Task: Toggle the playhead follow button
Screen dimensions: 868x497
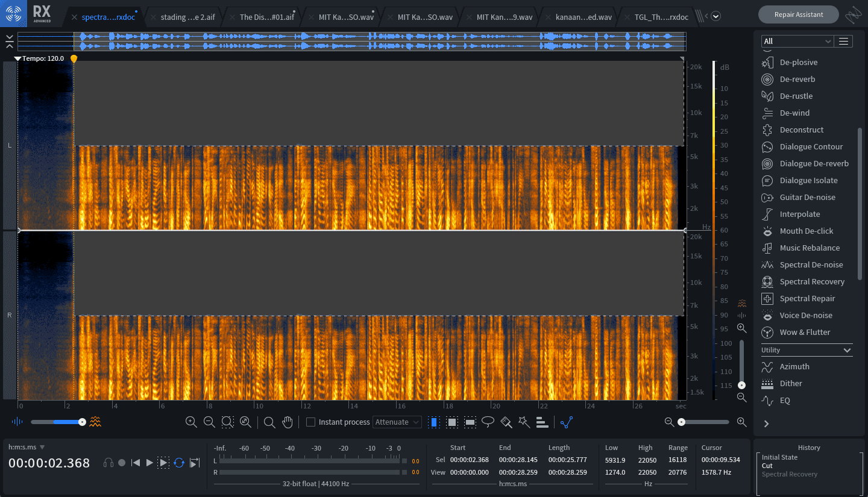Action: pyautogui.click(x=195, y=463)
